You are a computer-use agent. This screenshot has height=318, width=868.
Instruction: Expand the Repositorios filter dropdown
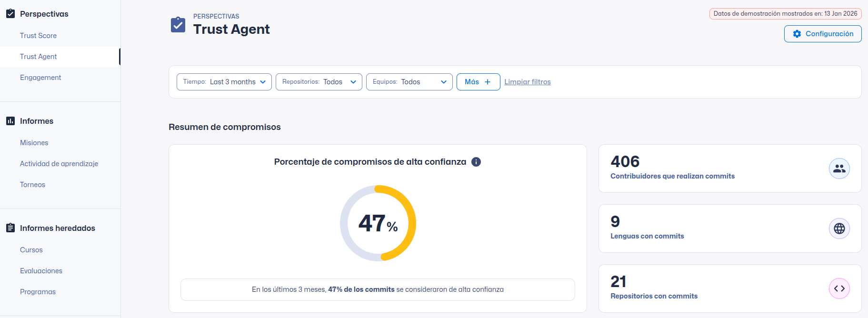tap(319, 82)
